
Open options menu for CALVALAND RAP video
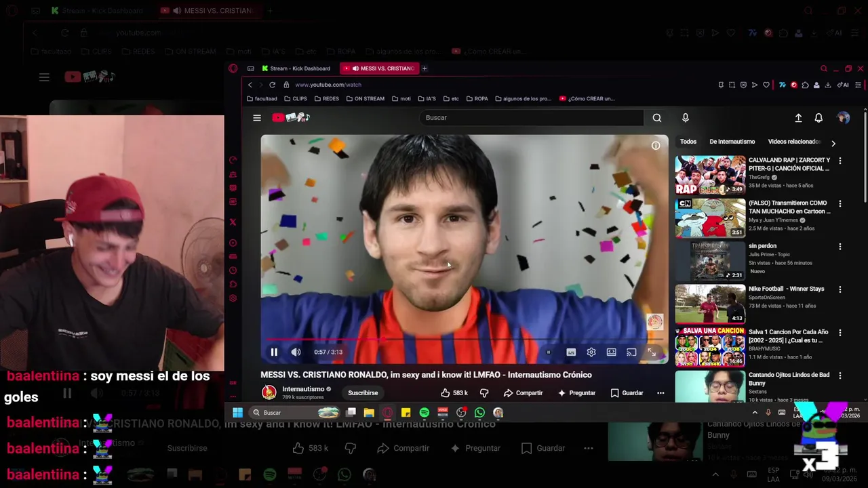pos(840,161)
